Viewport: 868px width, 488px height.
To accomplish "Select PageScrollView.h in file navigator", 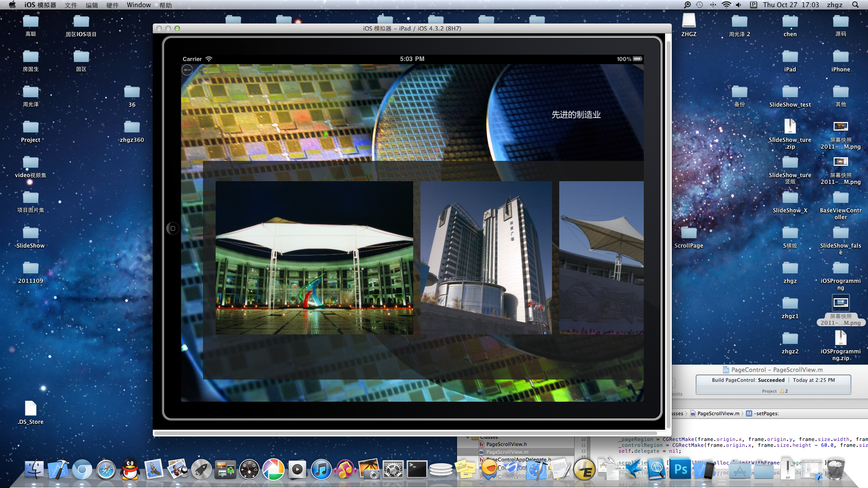I will (506, 444).
